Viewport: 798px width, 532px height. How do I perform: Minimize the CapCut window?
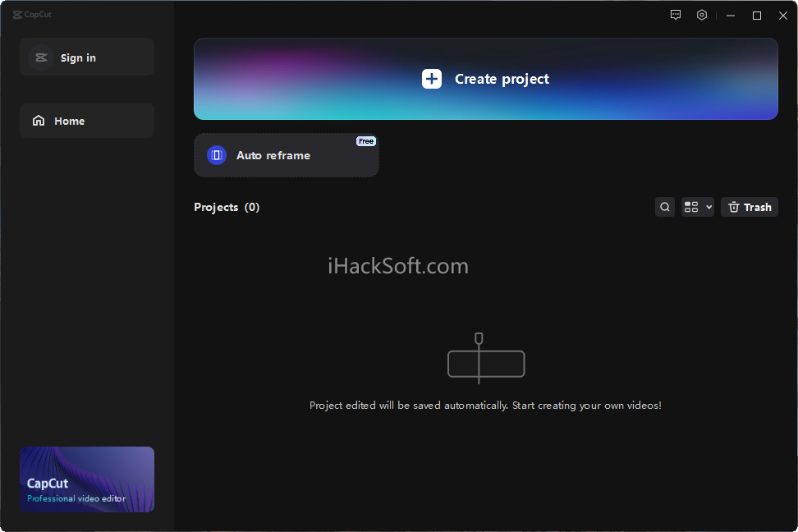[x=731, y=16]
